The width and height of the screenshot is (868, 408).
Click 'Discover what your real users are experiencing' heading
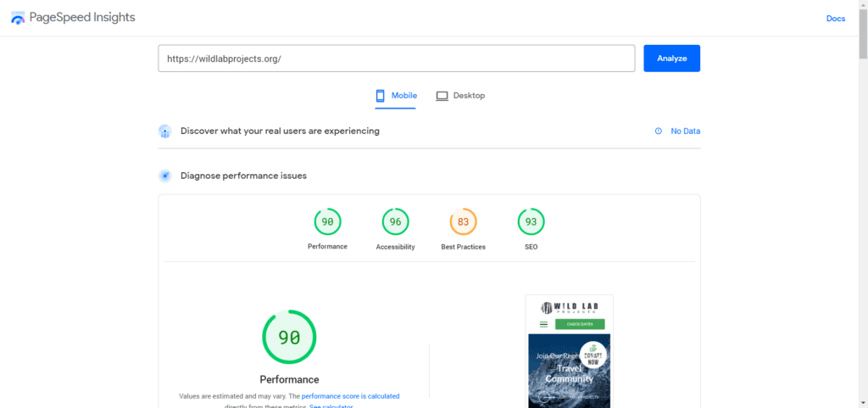pyautogui.click(x=280, y=131)
